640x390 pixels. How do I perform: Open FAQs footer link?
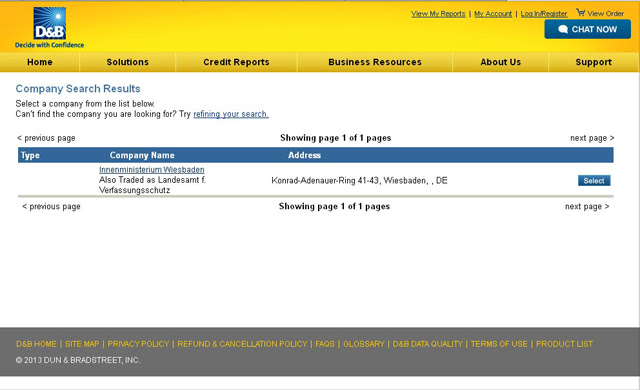coord(325,344)
